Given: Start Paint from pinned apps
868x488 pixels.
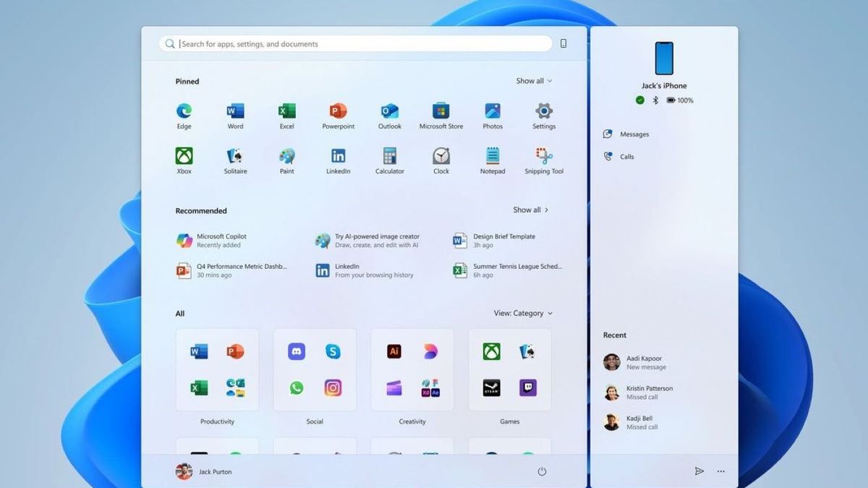Looking at the screenshot, I should pyautogui.click(x=286, y=157).
